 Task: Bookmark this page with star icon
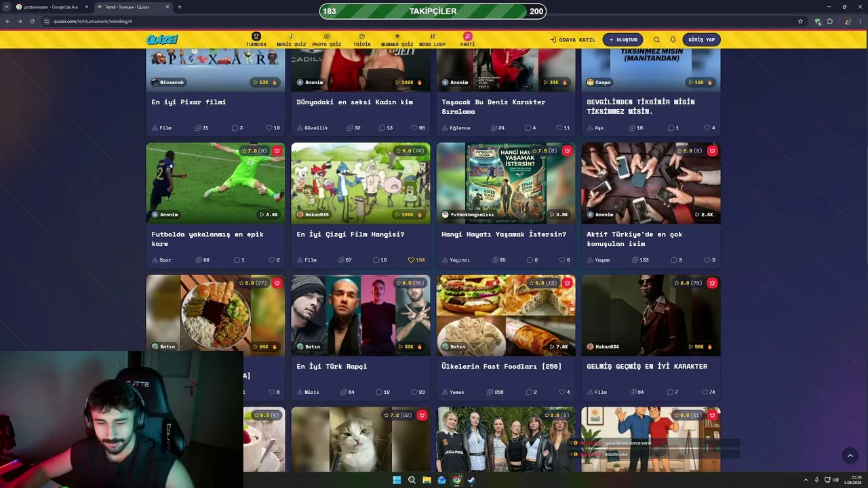pyautogui.click(x=800, y=21)
